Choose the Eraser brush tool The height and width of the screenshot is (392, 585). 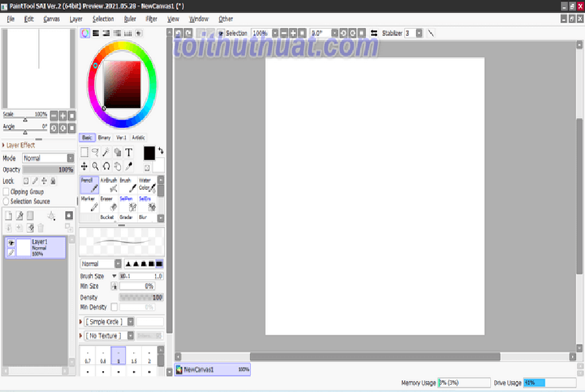[109, 204]
